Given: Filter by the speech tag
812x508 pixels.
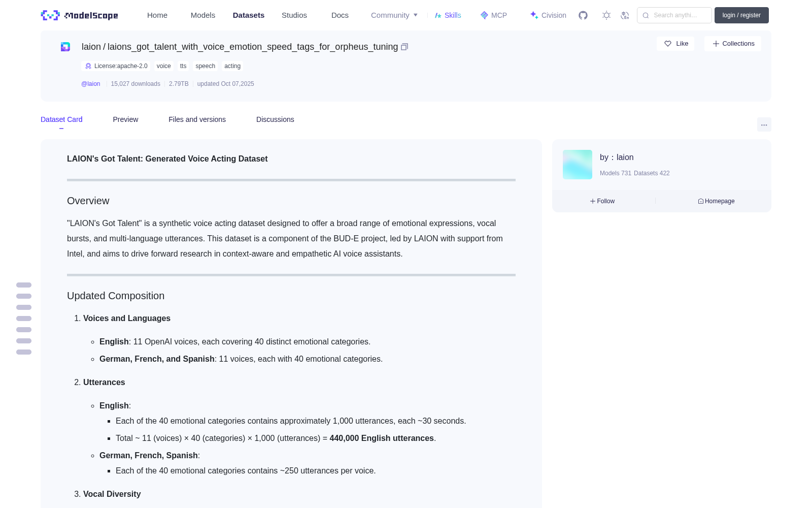Looking at the screenshot, I should [x=205, y=66].
